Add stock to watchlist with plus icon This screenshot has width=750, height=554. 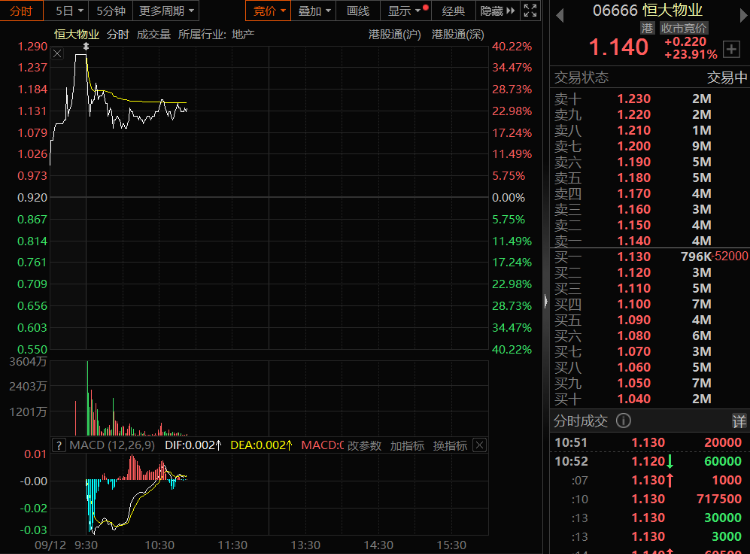(x=731, y=49)
